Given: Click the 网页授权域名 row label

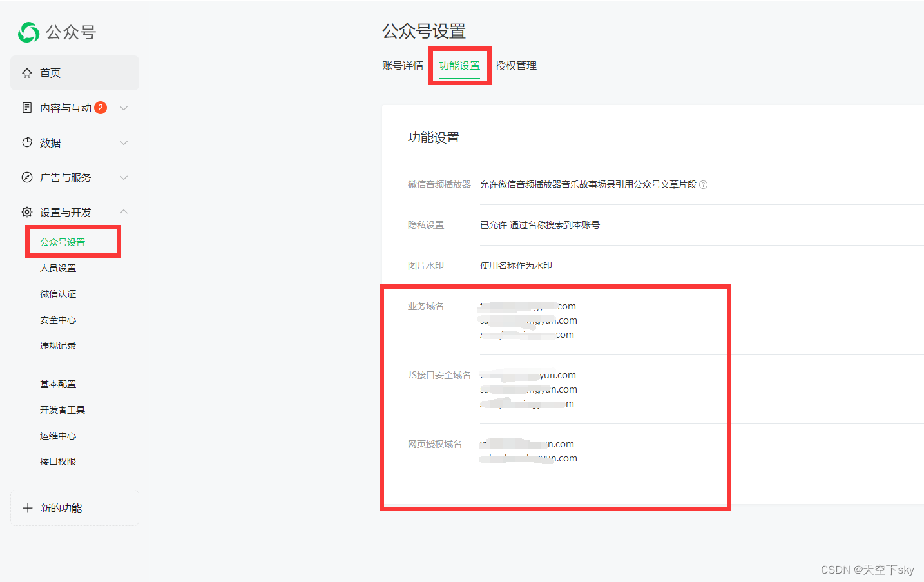Looking at the screenshot, I should coord(435,444).
